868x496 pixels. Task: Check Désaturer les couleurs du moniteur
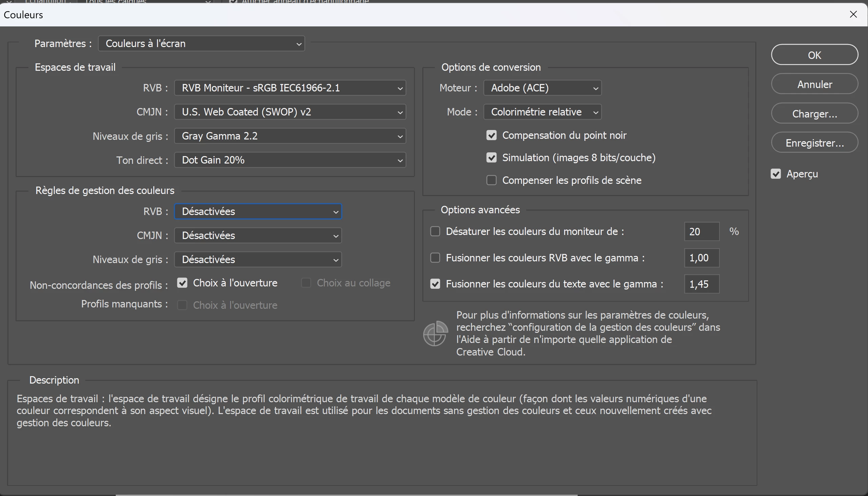coord(435,232)
